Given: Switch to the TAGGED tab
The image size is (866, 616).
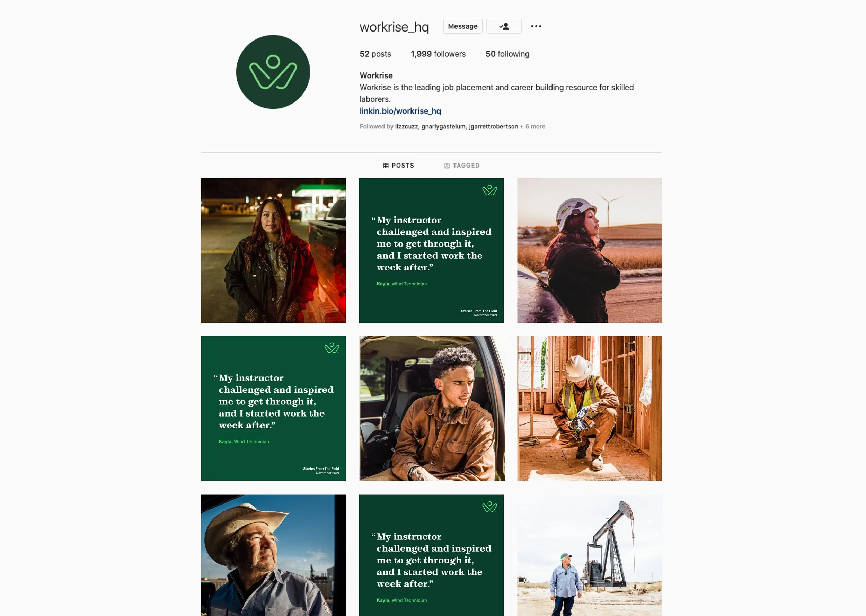Looking at the screenshot, I should point(462,166).
